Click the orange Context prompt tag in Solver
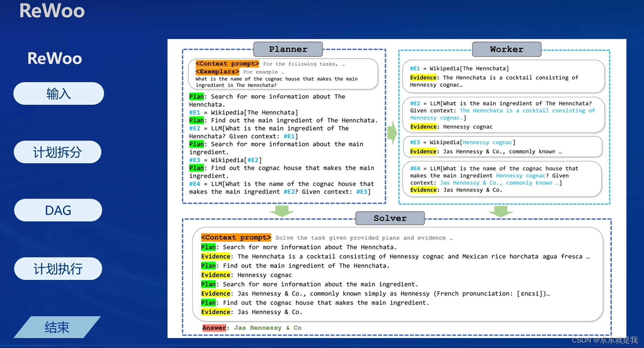This screenshot has height=348, width=644. (236, 237)
